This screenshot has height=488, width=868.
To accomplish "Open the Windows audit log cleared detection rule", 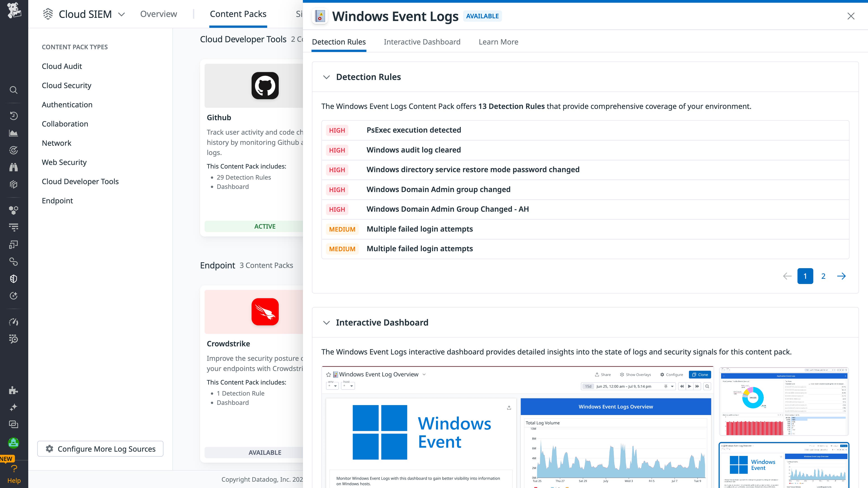I will [413, 150].
